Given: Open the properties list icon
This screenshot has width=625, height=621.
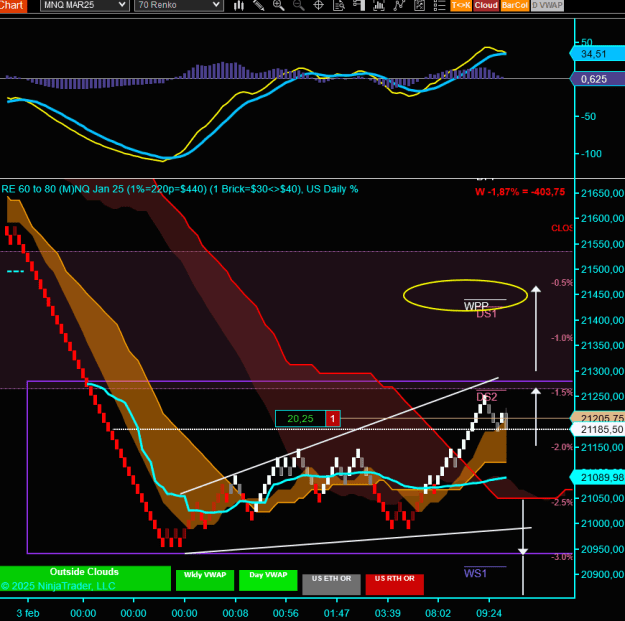Looking at the screenshot, I should click(x=439, y=5).
